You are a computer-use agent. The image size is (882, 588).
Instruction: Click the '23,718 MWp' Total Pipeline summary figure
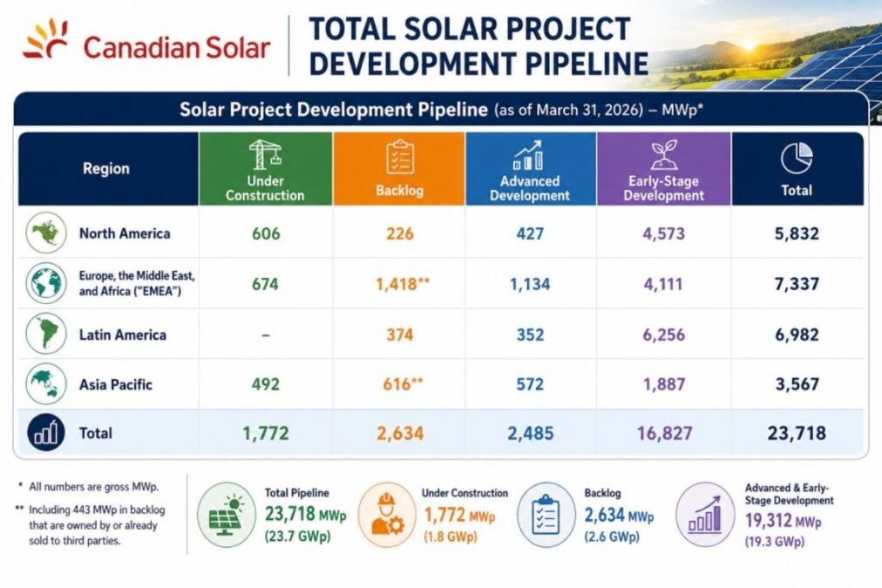[305, 514]
